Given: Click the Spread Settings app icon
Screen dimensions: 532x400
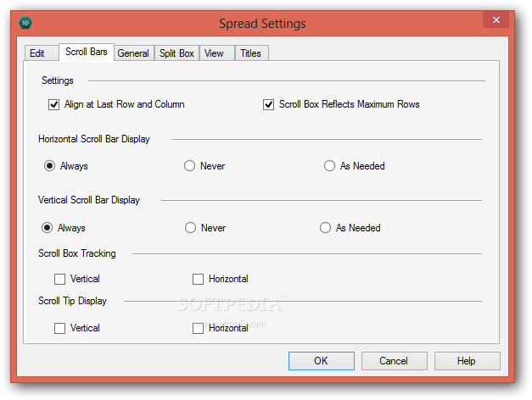Looking at the screenshot, I should click(25, 23).
